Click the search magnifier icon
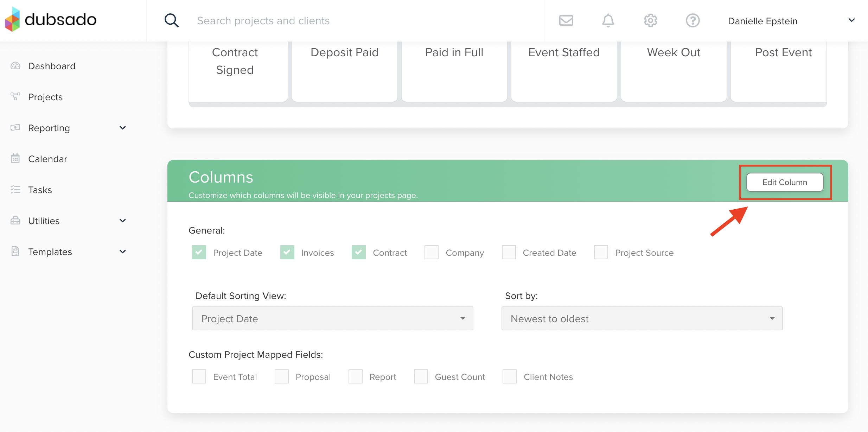Image resolution: width=868 pixels, height=432 pixels. (x=171, y=20)
